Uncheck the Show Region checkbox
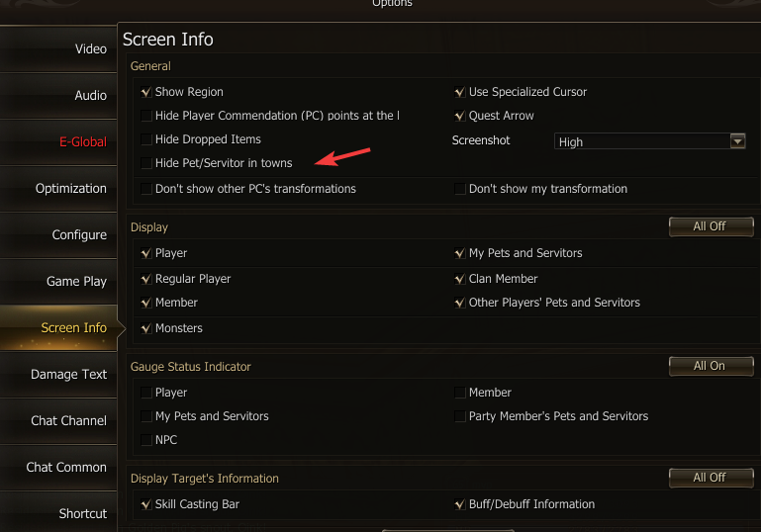Viewport: 761px width, 532px height. click(x=146, y=92)
